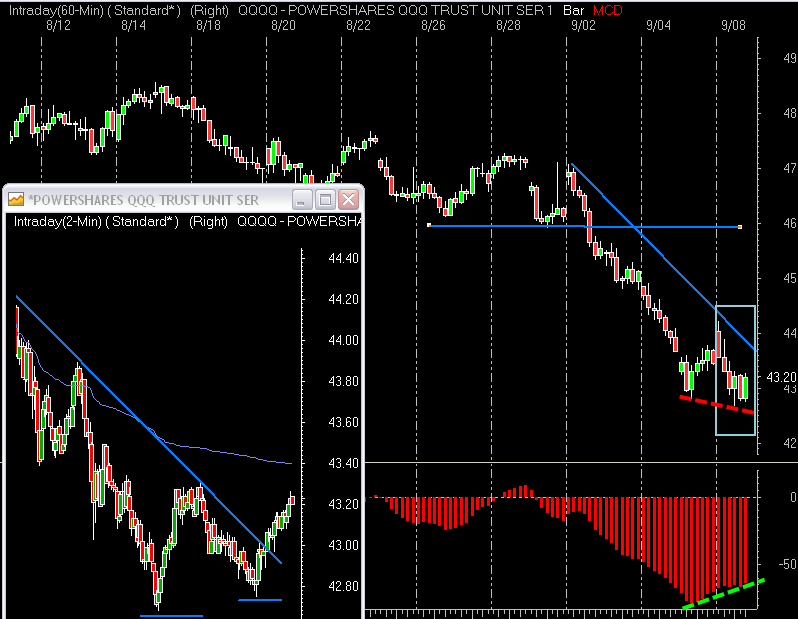Select the blue descending trendline in main chart

click(663, 258)
